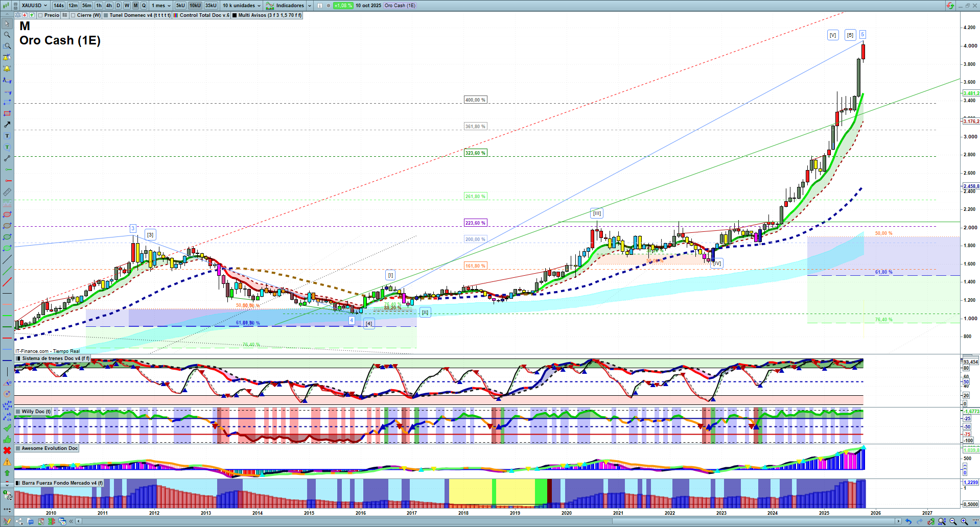Toggle the 10kU units button
The height and width of the screenshot is (527, 980).
pyautogui.click(x=195, y=6)
